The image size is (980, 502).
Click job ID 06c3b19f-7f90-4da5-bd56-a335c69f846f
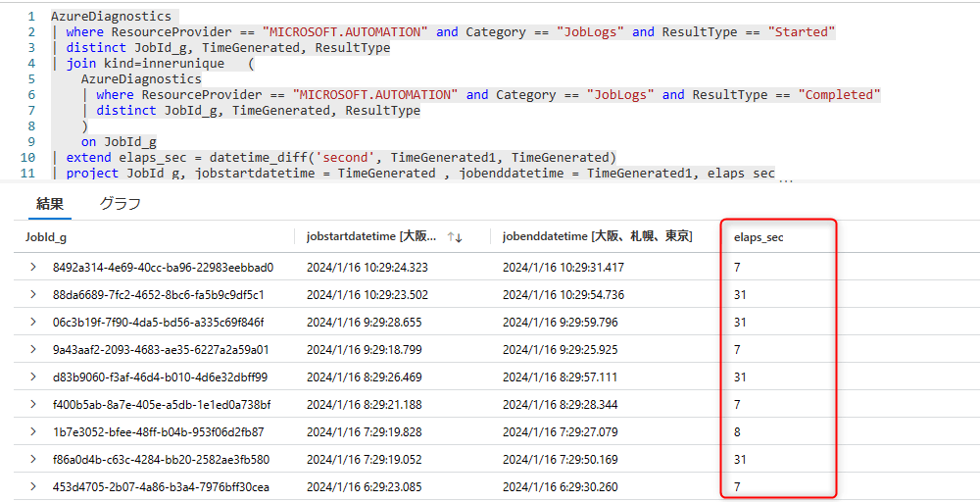(x=158, y=323)
